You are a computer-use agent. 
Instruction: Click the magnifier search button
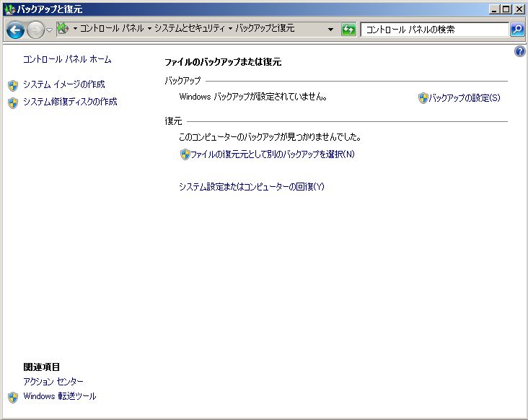point(517,30)
